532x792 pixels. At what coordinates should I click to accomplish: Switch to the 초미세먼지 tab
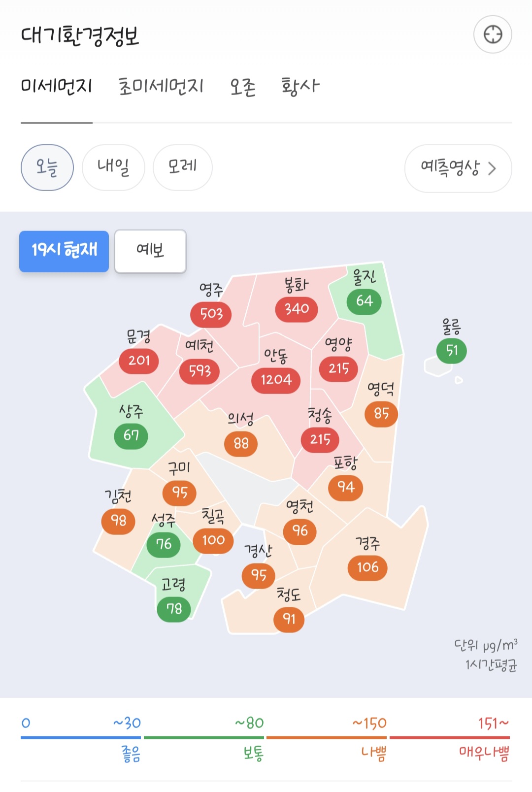pos(161,87)
